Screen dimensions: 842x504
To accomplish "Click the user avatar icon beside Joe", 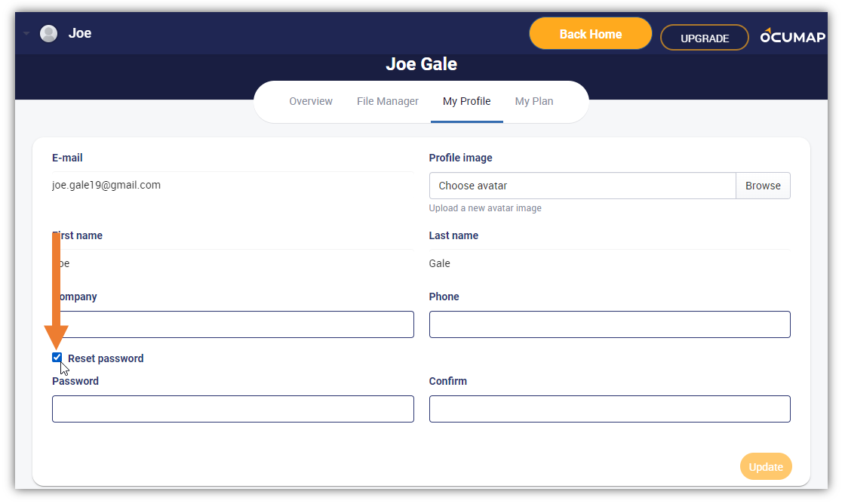I will click(x=48, y=33).
